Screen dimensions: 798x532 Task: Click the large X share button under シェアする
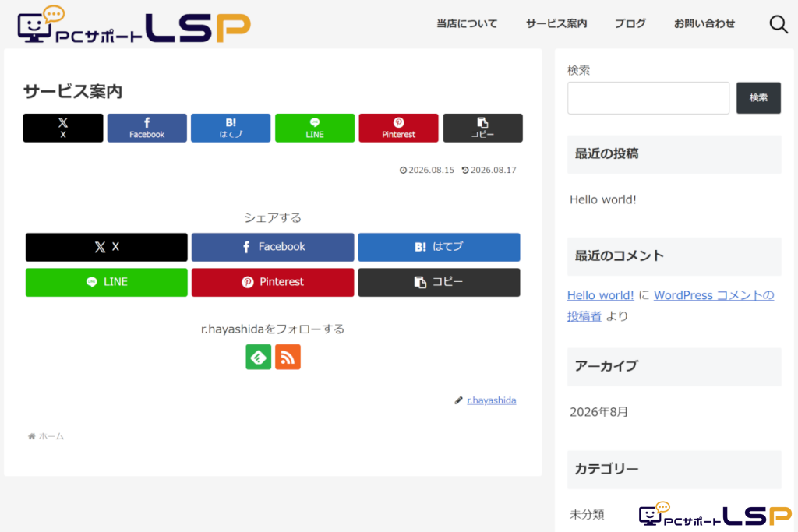click(107, 247)
